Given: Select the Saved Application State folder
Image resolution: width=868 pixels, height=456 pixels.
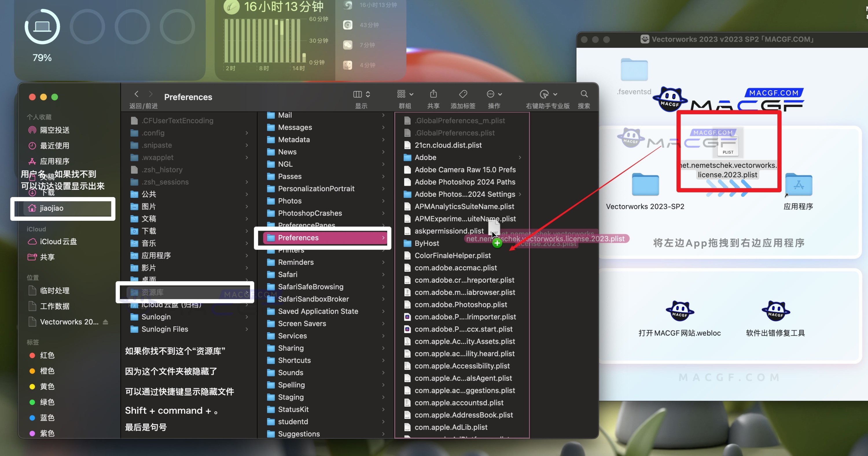Looking at the screenshot, I should coord(318,311).
